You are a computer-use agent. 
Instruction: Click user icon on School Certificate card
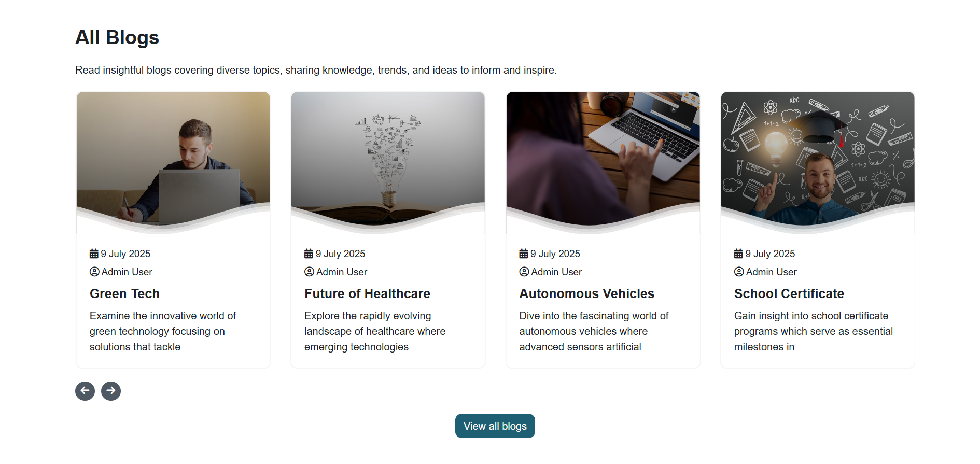[x=739, y=272]
